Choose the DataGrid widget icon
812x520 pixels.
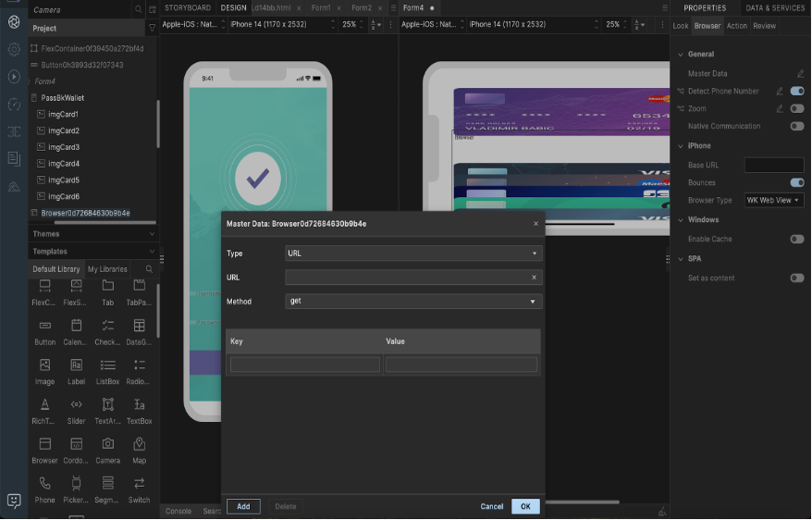coord(140,326)
